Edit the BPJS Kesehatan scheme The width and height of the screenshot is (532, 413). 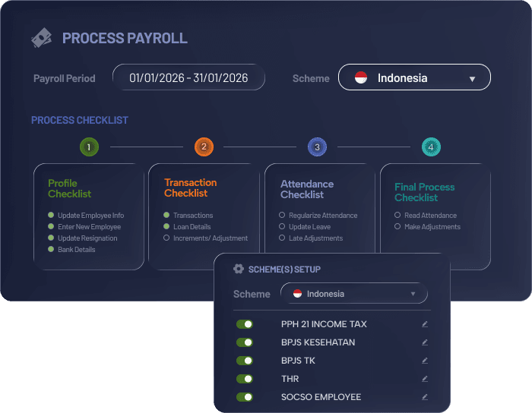(424, 342)
